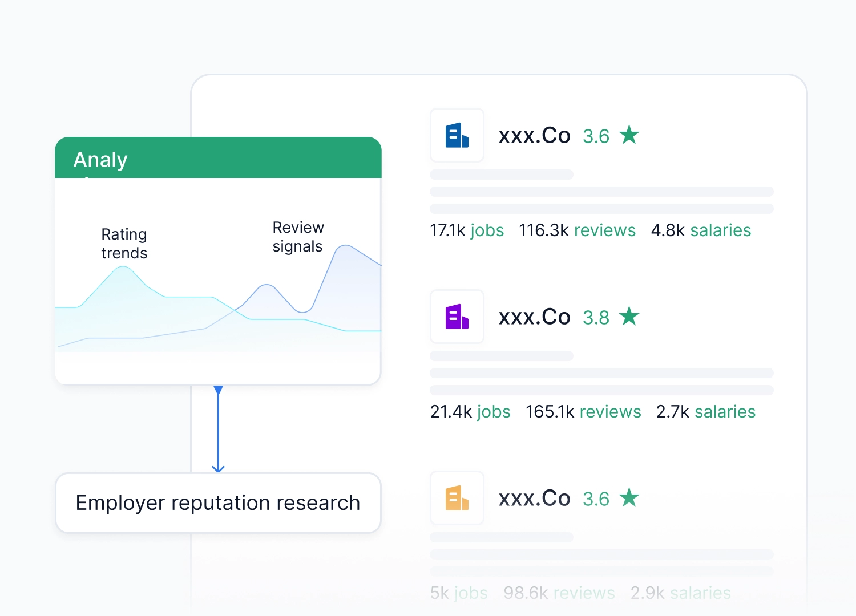
Task: Open the 4.8k salaries link
Action: click(x=701, y=230)
